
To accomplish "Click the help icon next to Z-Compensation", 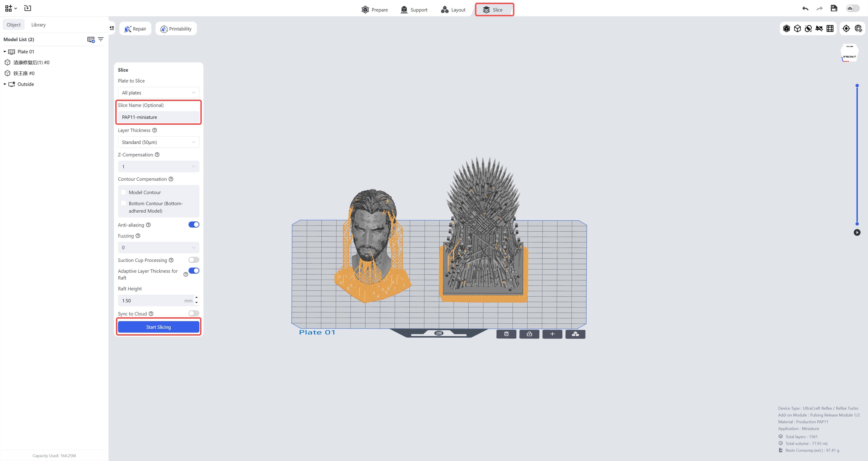I will click(157, 155).
